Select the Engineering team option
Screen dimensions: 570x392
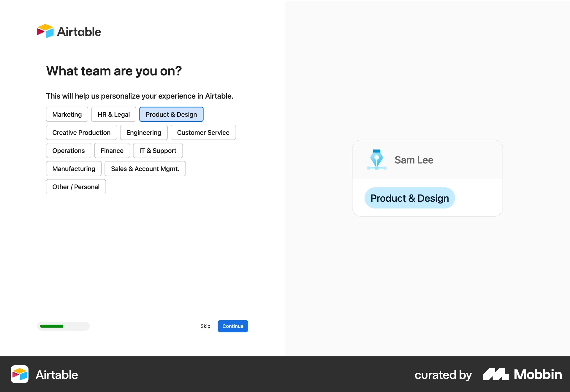(x=144, y=132)
